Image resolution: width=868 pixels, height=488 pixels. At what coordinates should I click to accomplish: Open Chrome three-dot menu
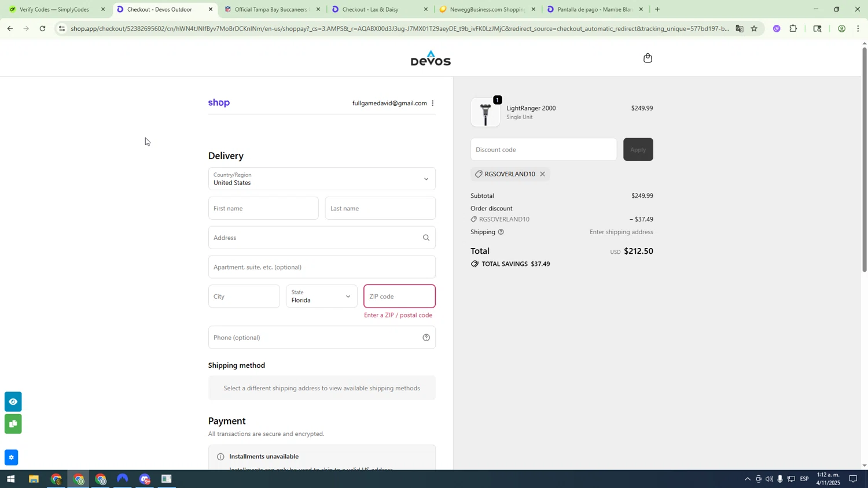coord(858,28)
